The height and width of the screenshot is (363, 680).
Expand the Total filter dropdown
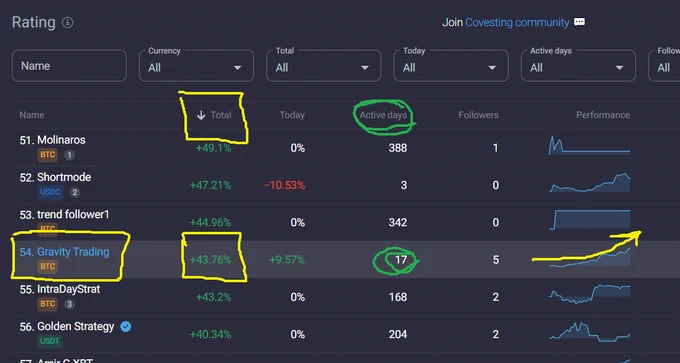(324, 65)
